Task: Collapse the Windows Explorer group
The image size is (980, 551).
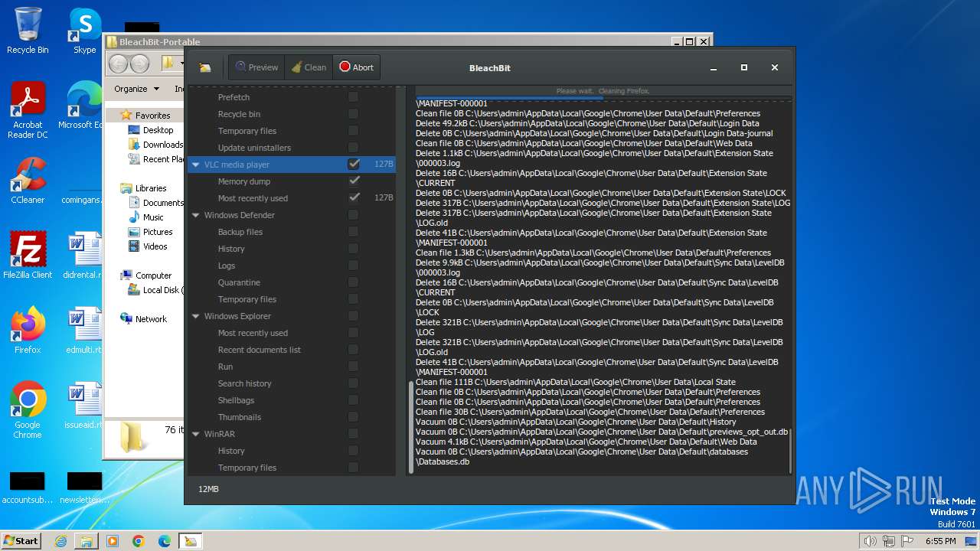Action: pos(196,316)
